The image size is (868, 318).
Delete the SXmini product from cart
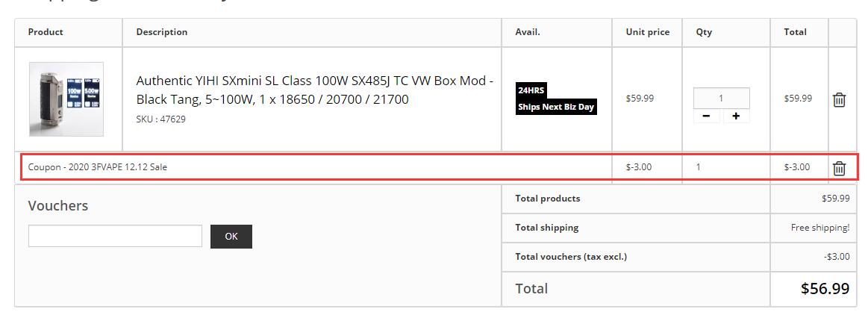click(839, 100)
